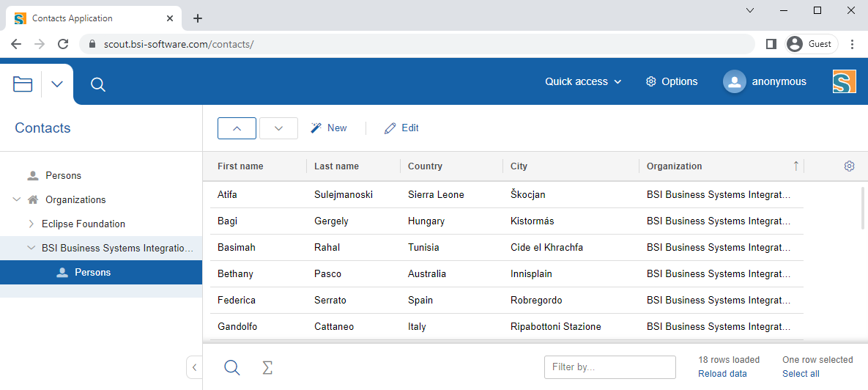The height and width of the screenshot is (390, 868).
Task: Click the Reload data link
Action: (722, 374)
